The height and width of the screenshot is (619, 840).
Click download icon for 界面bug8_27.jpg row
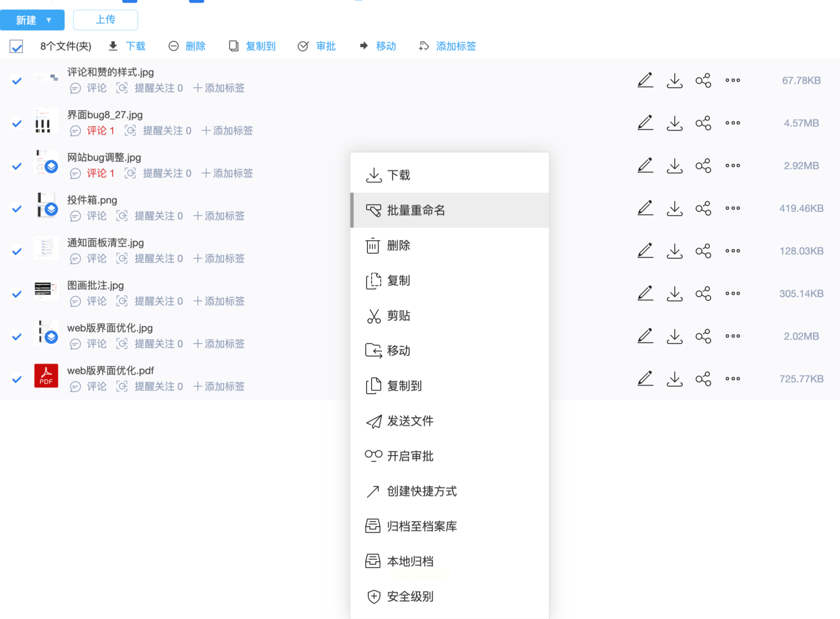[x=674, y=123]
